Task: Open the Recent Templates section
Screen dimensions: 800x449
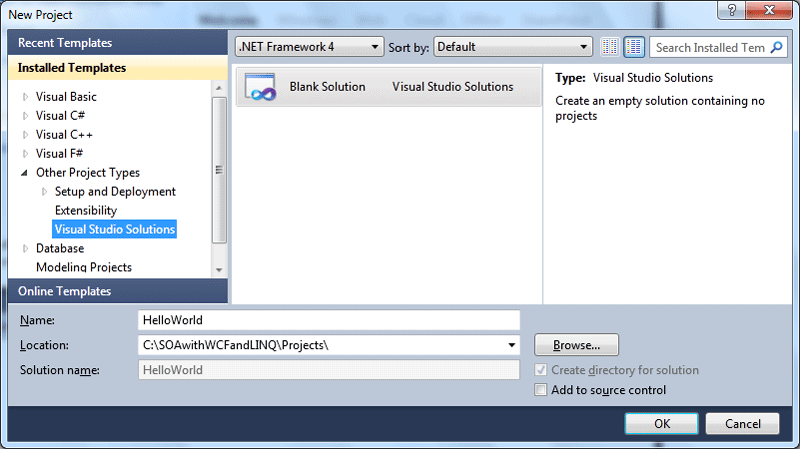Action: 118,42
